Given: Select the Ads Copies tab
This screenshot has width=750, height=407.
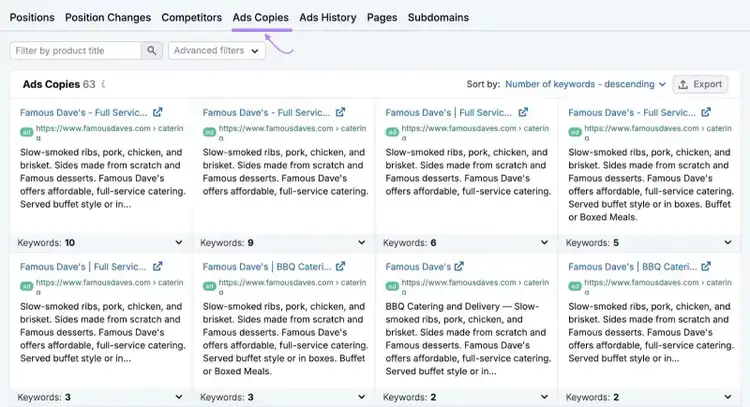Looking at the screenshot, I should 261,17.
